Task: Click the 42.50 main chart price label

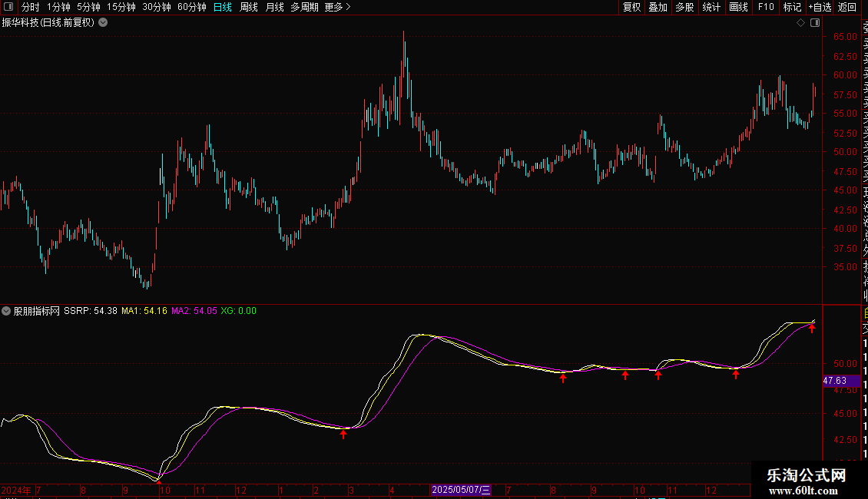Action: pyautogui.click(x=845, y=210)
